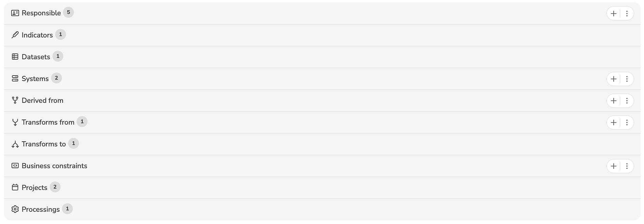Open the three-dot menu for Responsible
The width and height of the screenshot is (644, 224).
click(x=627, y=14)
